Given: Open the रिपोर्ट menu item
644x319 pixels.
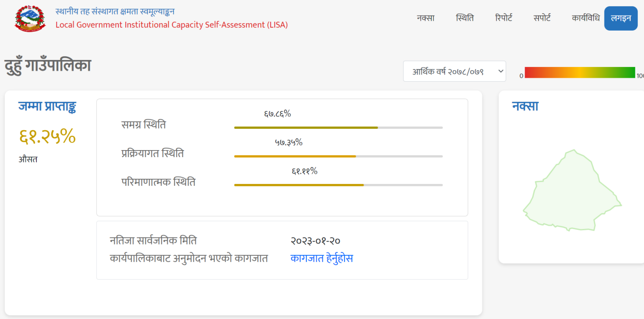Looking at the screenshot, I should [504, 18].
